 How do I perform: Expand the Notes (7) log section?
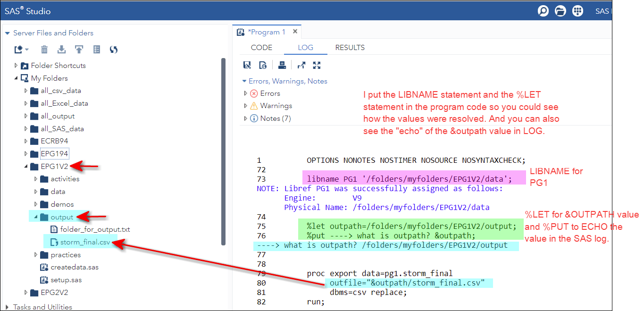click(246, 118)
